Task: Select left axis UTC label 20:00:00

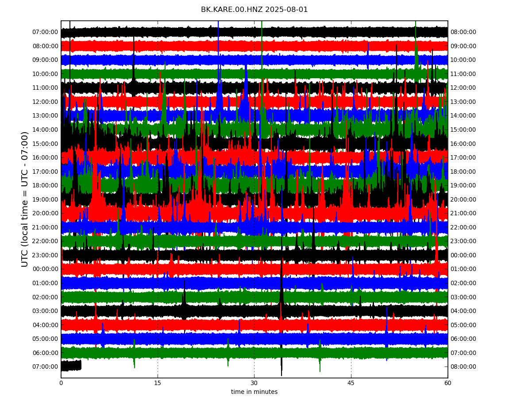Action: click(x=46, y=214)
